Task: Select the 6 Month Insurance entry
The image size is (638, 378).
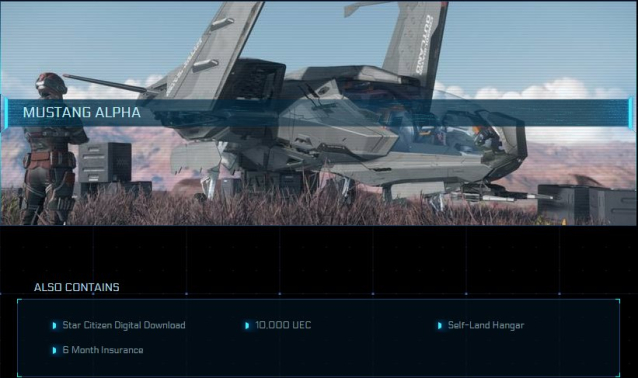Action: 103,350
